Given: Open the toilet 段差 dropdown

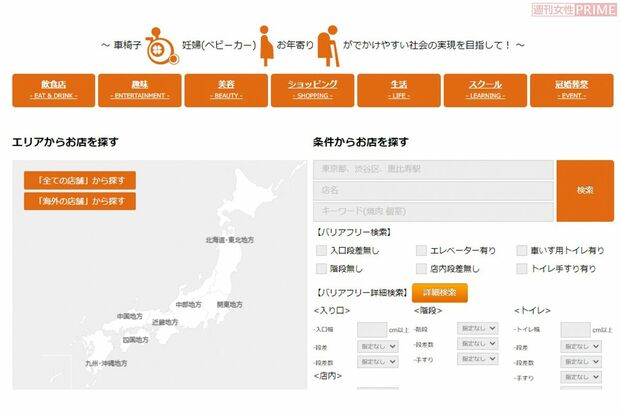Looking at the screenshot, I should coord(581,347).
